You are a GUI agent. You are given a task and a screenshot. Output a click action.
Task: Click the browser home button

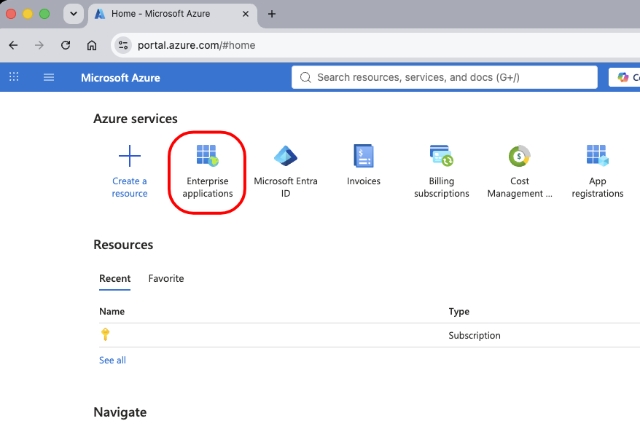click(x=91, y=45)
